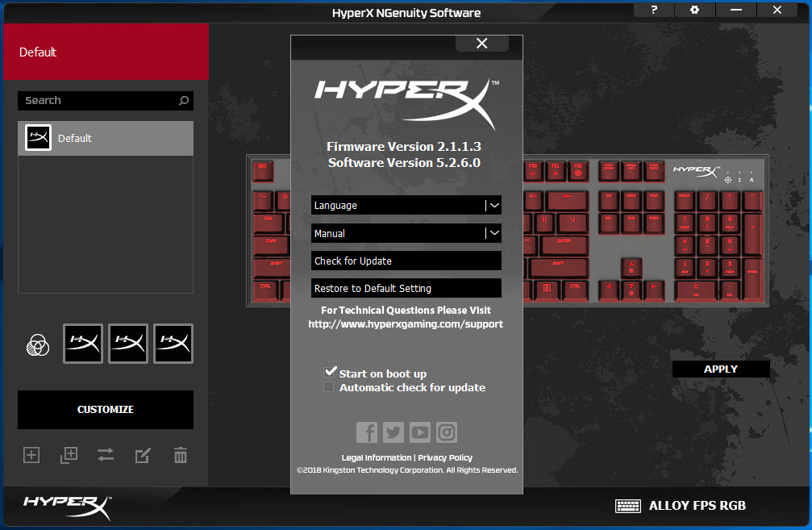
Task: Close the settings dialog with its X
Action: pos(482,43)
